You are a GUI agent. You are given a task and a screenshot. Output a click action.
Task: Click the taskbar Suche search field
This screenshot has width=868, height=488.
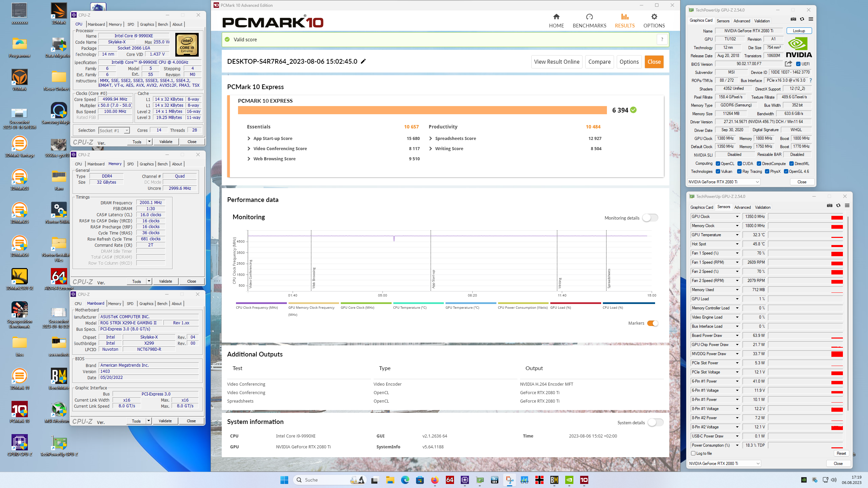point(329,480)
